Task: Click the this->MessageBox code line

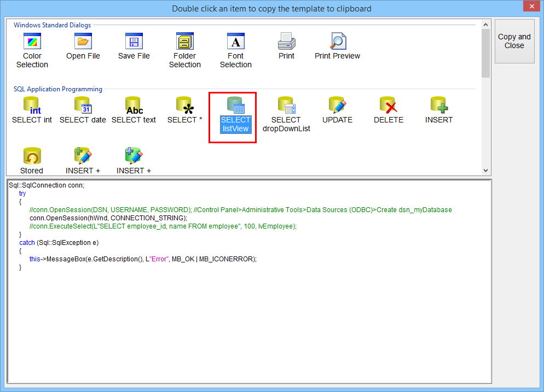Action: [143, 259]
